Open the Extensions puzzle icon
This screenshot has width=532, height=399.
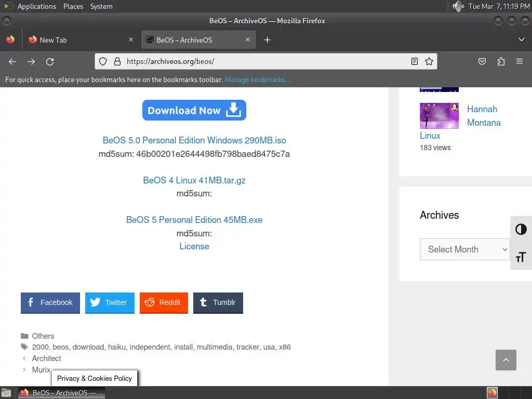coord(501,61)
